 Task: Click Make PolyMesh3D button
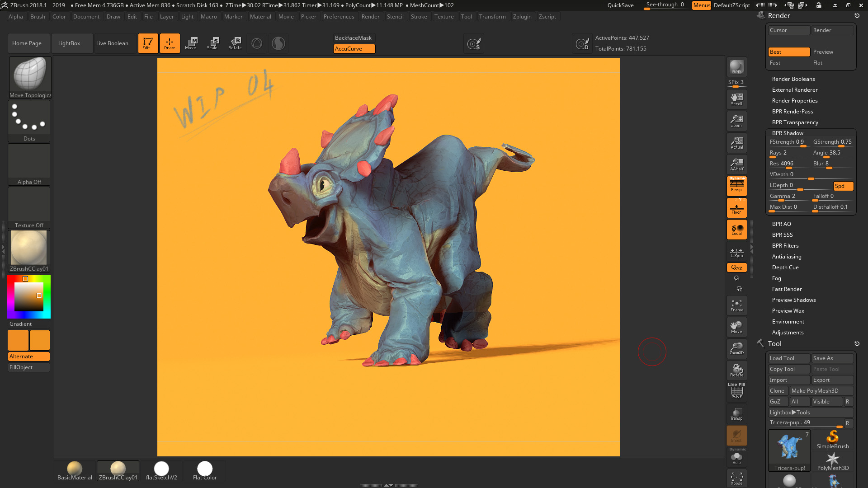(x=821, y=391)
